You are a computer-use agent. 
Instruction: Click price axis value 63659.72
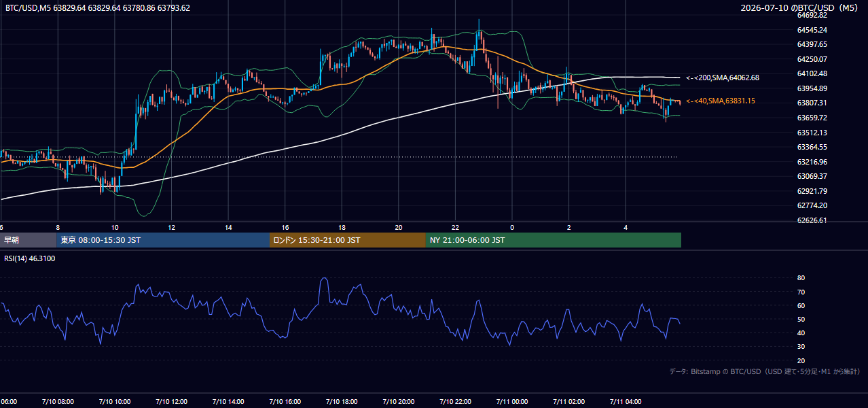click(x=812, y=118)
